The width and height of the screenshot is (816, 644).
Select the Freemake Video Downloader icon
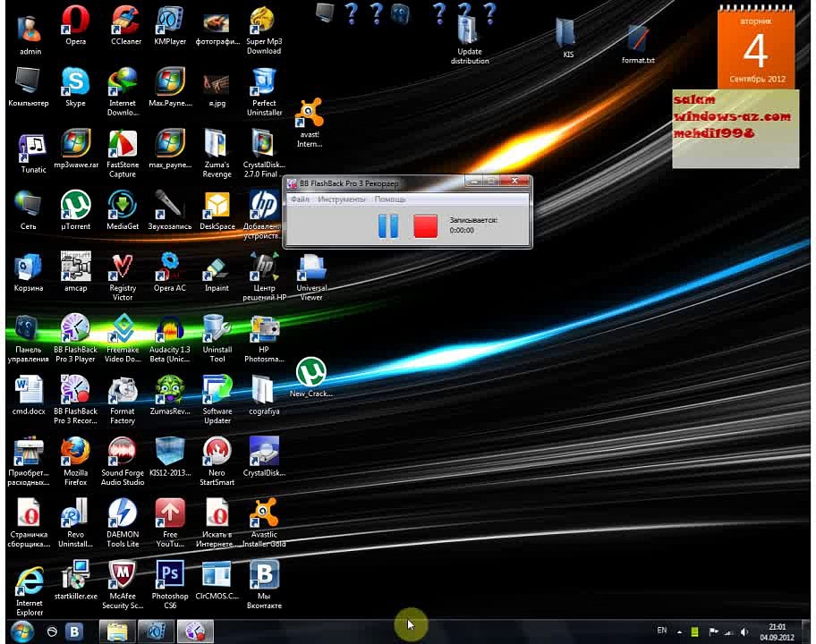coord(123,338)
